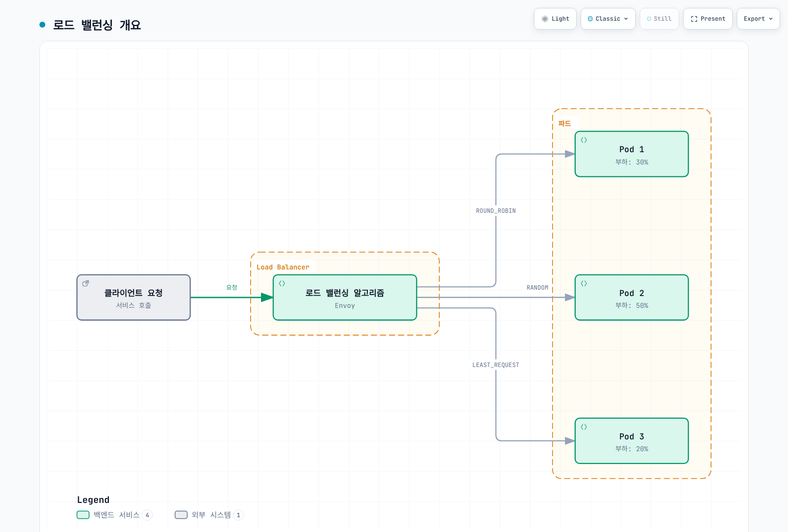Toggle the Still animation mode
Viewport: 788px width, 532px height.
(659, 19)
